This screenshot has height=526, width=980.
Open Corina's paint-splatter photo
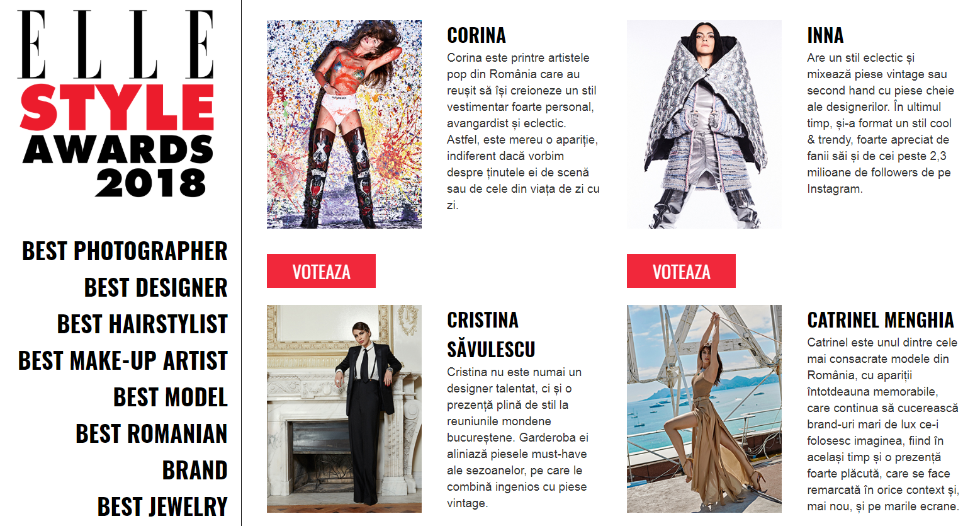[x=344, y=124]
